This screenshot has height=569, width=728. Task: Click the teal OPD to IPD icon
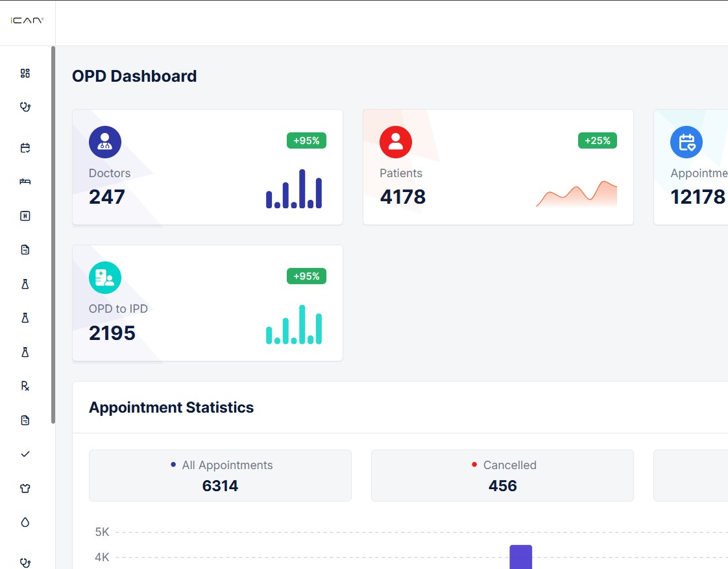click(x=105, y=276)
